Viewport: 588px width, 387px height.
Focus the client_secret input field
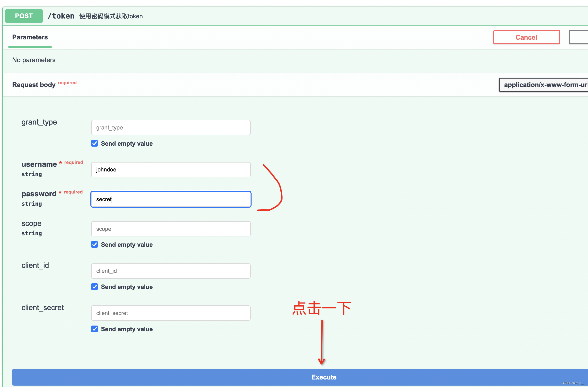[x=171, y=313]
